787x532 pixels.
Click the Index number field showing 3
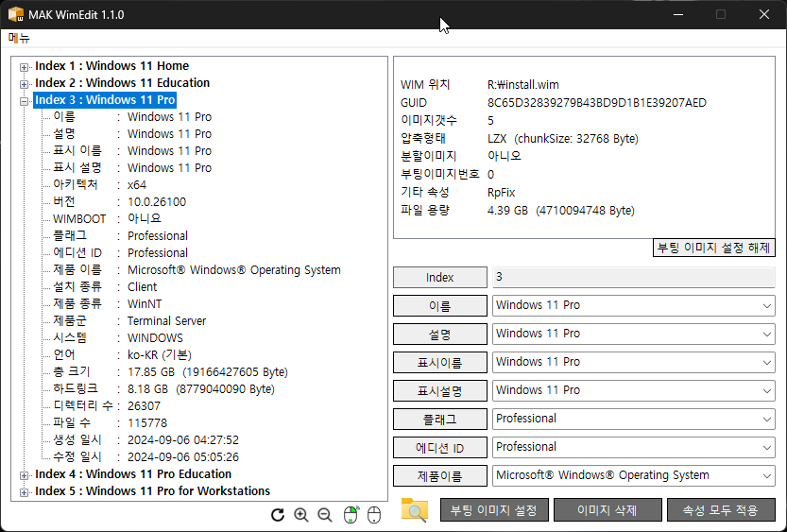[x=633, y=277]
